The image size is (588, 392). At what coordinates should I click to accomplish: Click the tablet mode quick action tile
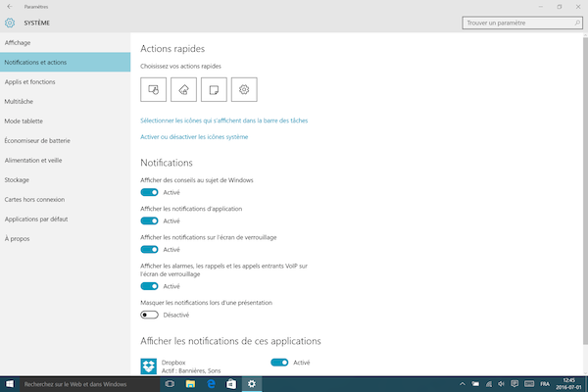coord(154,89)
